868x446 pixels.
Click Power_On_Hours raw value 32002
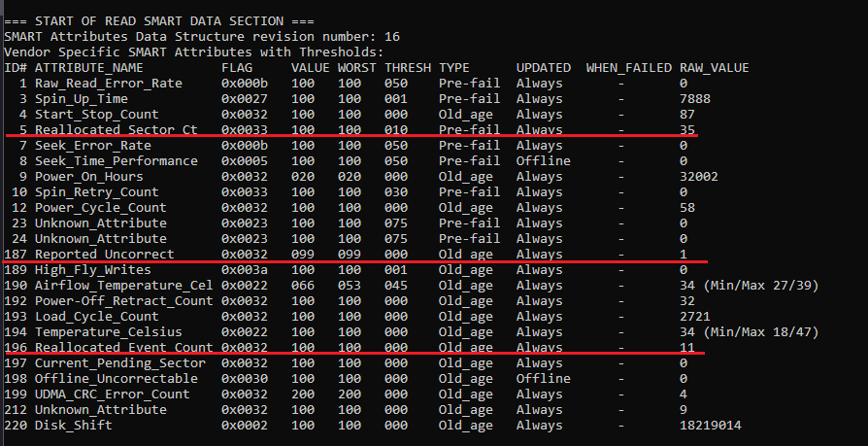[699, 177]
